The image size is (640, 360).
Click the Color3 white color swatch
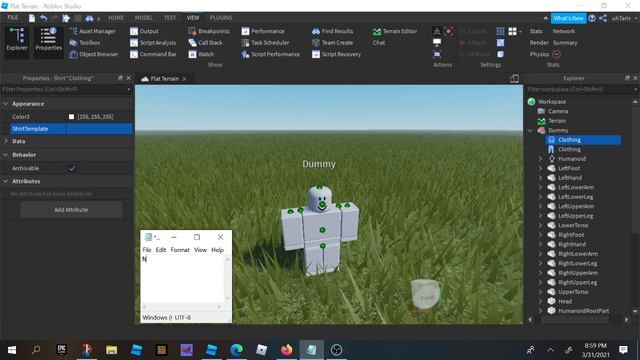click(71, 117)
